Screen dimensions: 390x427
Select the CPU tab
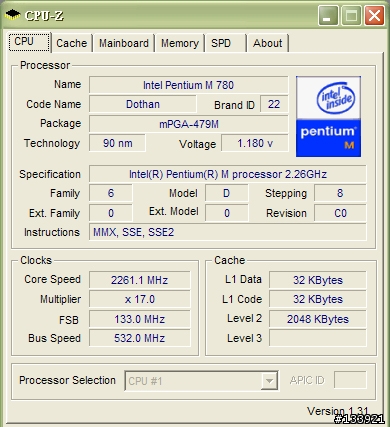pyautogui.click(x=29, y=42)
